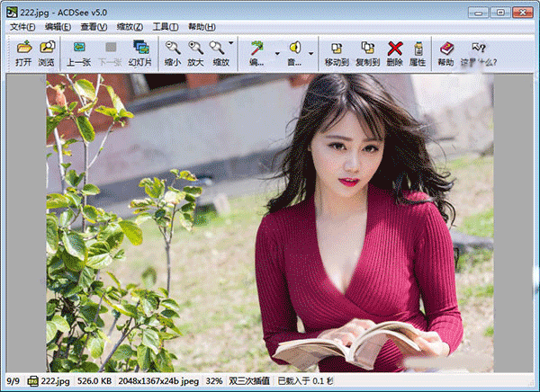Image resolution: width=540 pixels, height=392 pixels.
Task: Click the 已载入于 0.1 秒 load time text
Action: [x=305, y=381]
